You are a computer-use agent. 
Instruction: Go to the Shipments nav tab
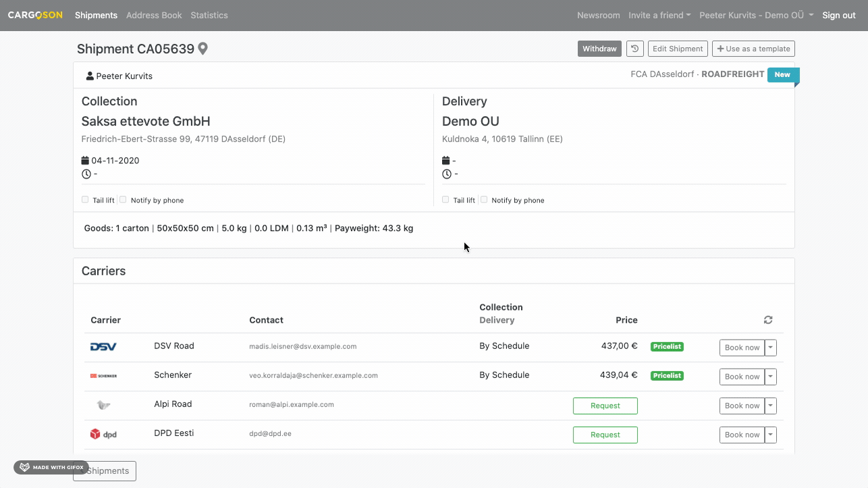96,15
